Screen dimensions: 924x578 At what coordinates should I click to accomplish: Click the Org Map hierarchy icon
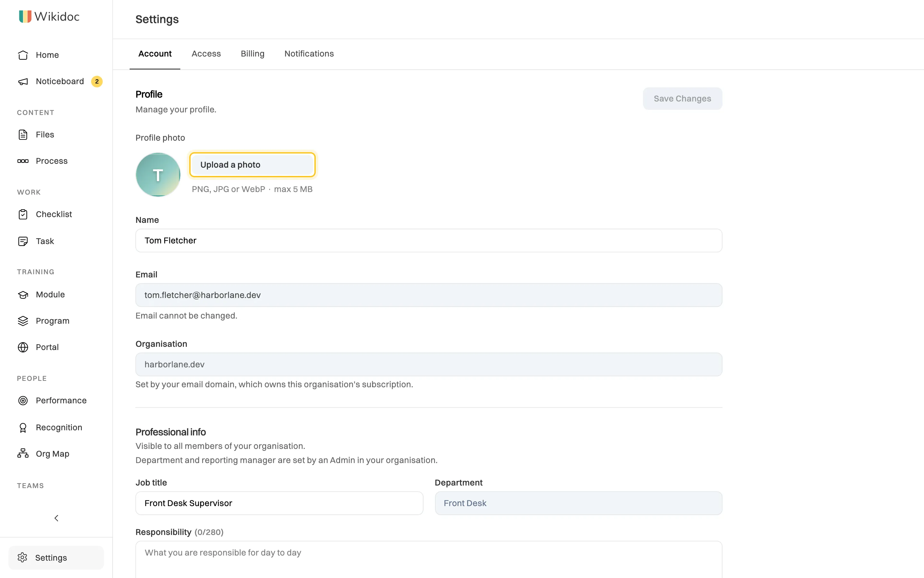tap(23, 453)
